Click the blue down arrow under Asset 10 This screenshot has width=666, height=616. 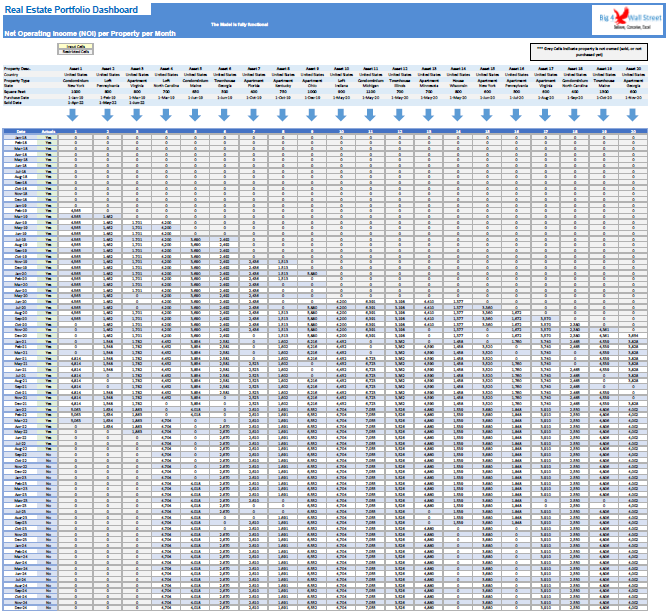tap(341, 115)
